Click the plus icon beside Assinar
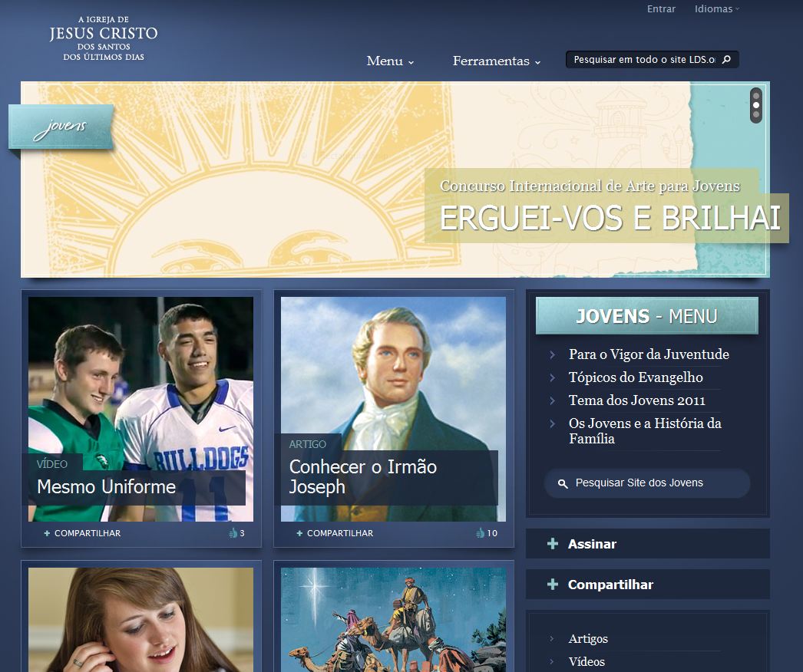 coord(552,544)
